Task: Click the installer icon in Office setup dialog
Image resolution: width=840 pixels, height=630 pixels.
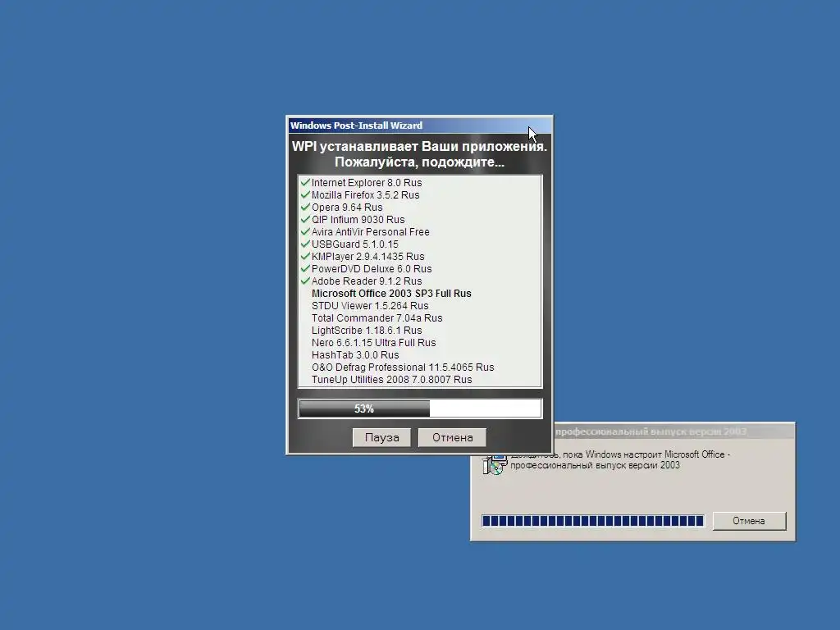Action: (x=495, y=464)
